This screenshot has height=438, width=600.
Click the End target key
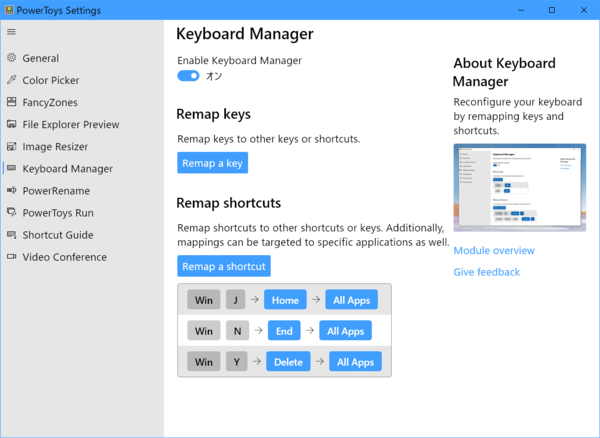[284, 331]
